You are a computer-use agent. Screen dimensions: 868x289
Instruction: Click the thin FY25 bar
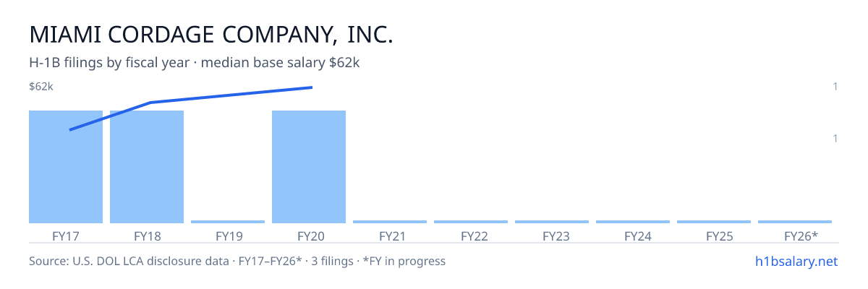[x=714, y=222]
